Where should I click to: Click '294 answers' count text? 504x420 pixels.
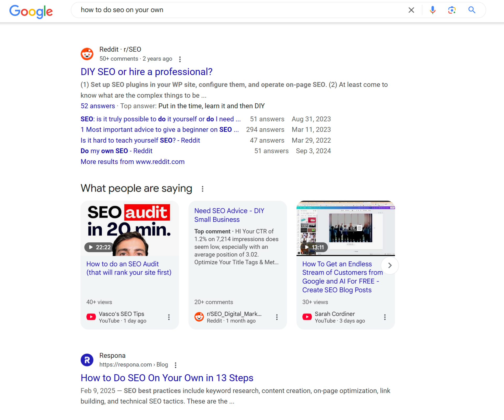(x=265, y=130)
